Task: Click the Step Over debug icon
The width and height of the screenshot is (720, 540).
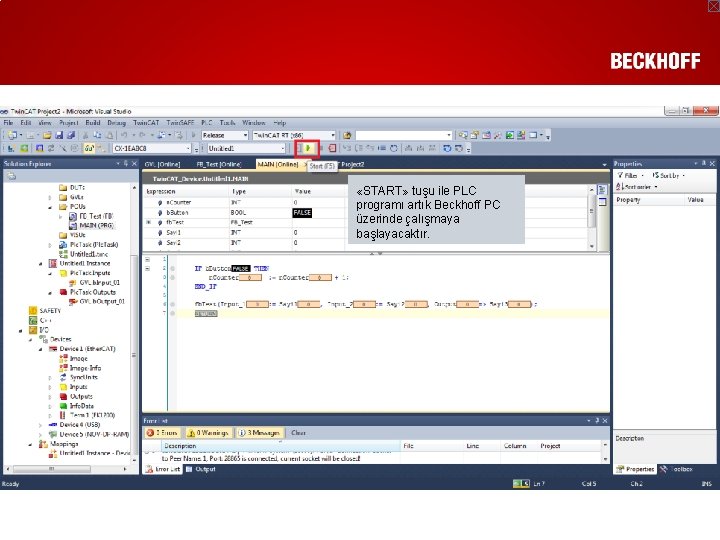Action: point(359,148)
